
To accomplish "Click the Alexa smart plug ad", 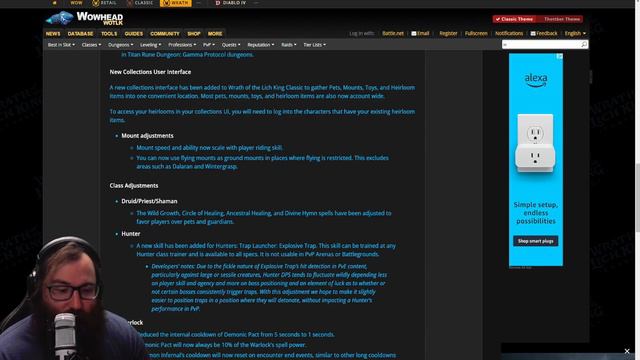I will [536, 160].
